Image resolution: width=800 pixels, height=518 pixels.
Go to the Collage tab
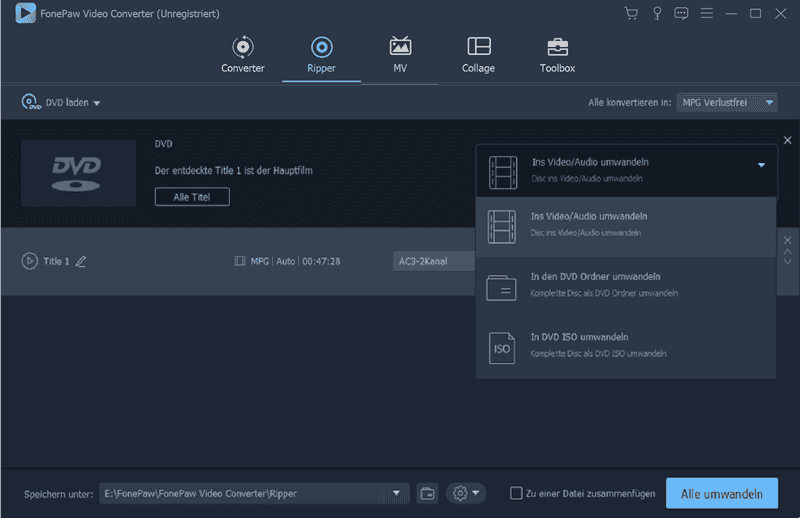pyautogui.click(x=479, y=55)
